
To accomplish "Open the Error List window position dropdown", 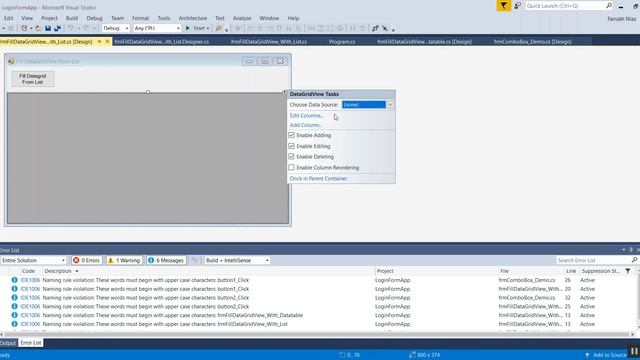I will [624, 250].
